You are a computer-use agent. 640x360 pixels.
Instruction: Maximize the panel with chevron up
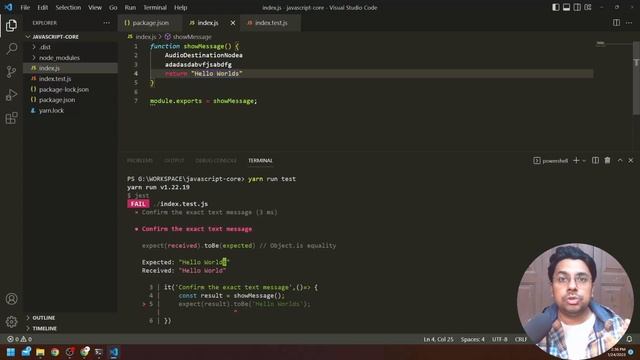(620, 160)
